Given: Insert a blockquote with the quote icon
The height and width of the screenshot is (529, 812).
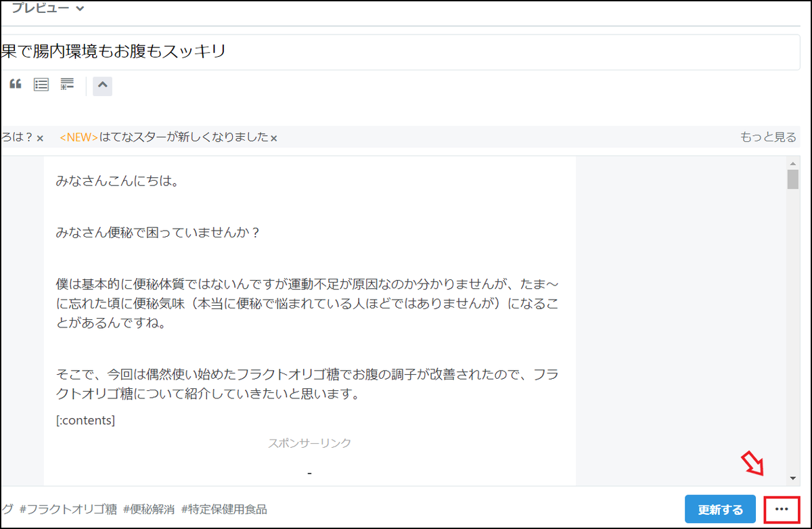Looking at the screenshot, I should coord(15,84).
